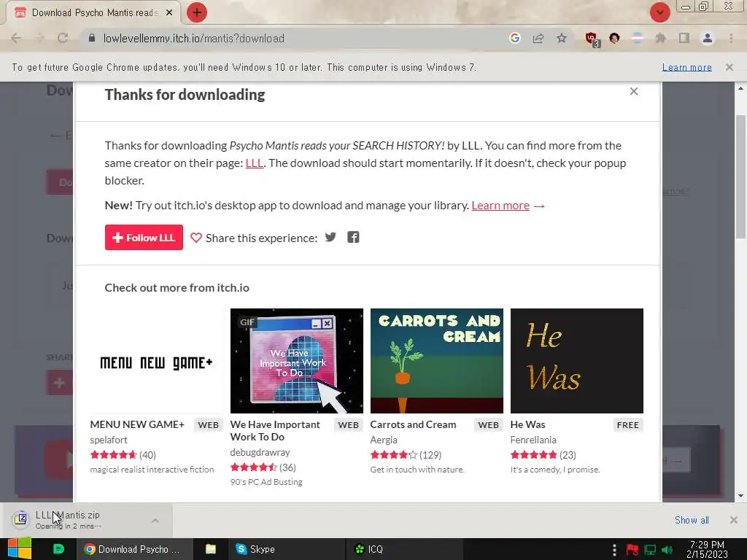747x560 pixels.
Task: Click the He Was five-star rating
Action: (x=533, y=455)
